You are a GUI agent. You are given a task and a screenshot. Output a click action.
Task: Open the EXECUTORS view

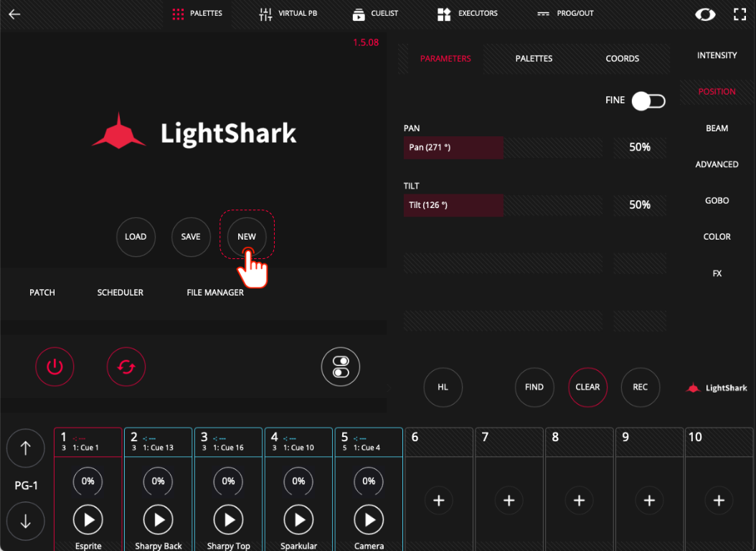tap(467, 14)
